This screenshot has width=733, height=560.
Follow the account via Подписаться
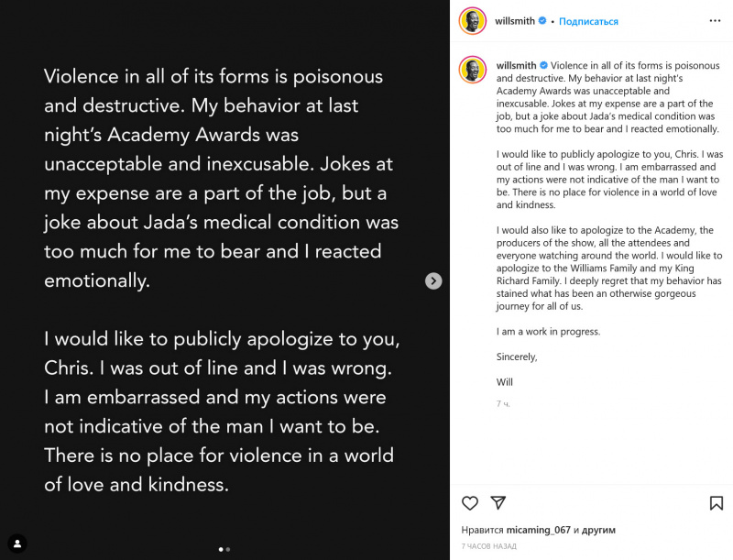[588, 21]
